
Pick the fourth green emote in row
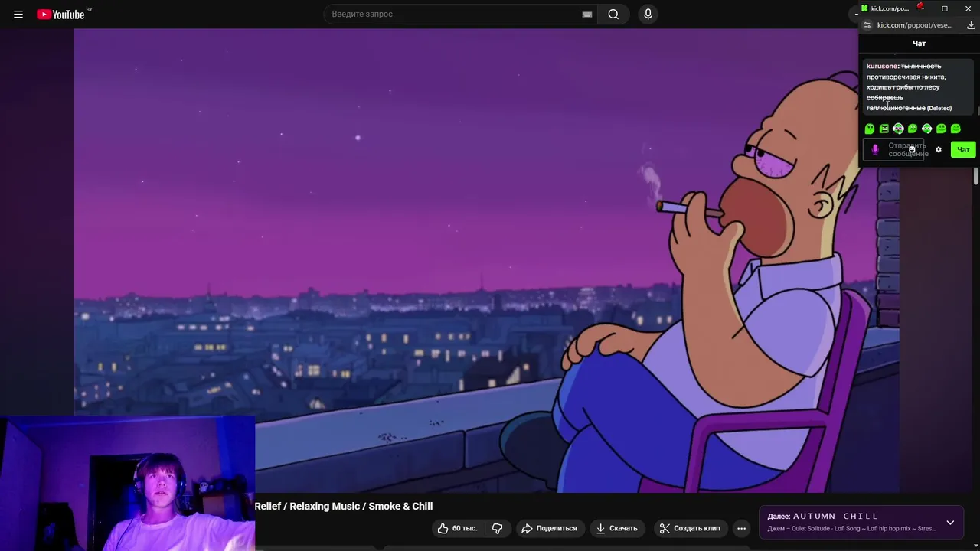pos(913,129)
